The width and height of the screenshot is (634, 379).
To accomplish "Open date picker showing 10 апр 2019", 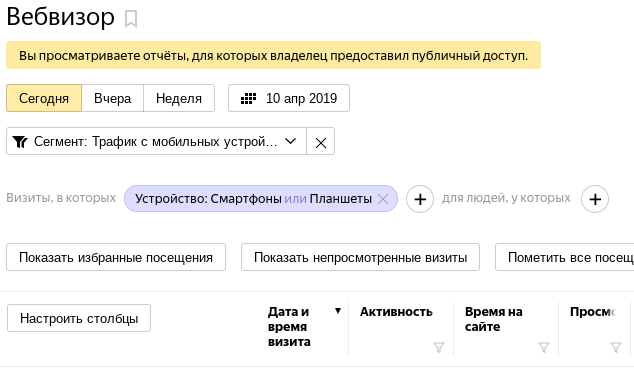I will click(289, 98).
